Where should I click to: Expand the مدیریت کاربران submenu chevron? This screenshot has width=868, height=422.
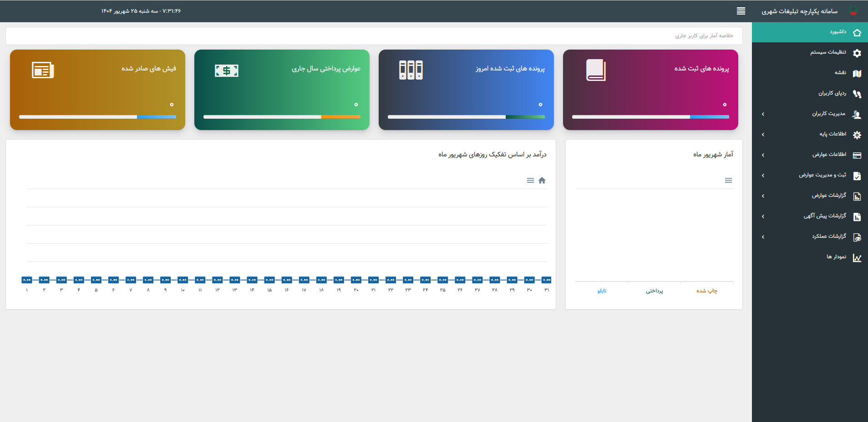click(763, 114)
